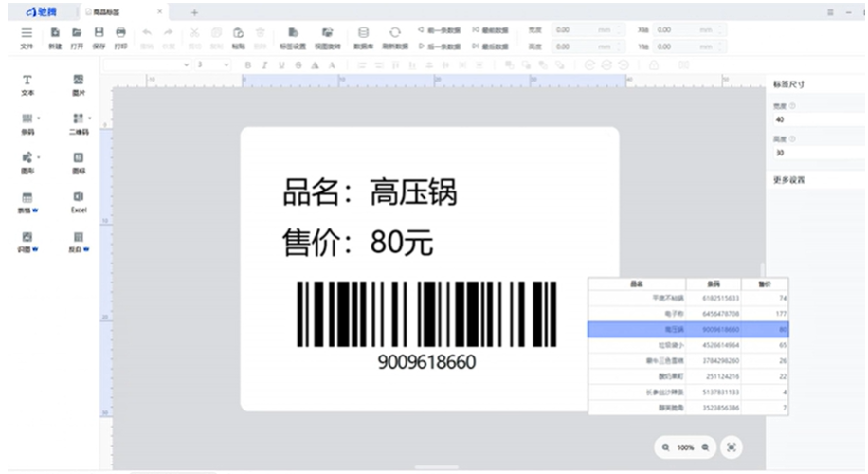Click the 刷新数据 refresh data icon
Screen dimensions: 868x474
[x=395, y=32]
